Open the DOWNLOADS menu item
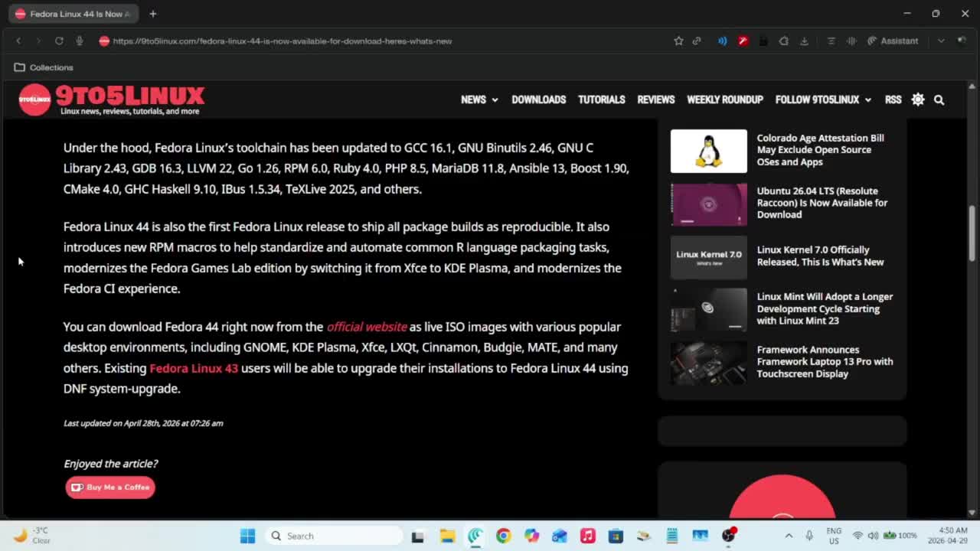 point(538,99)
